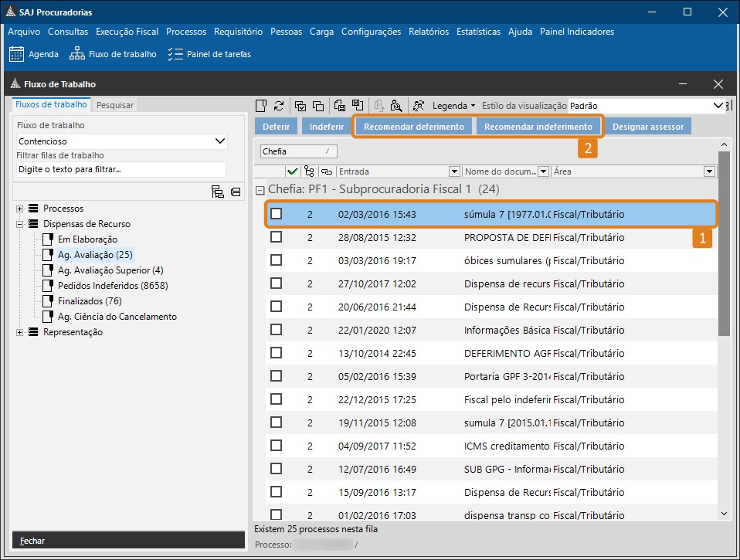Click the green checkmark column header
The width and height of the screenshot is (740, 560).
pyautogui.click(x=292, y=171)
